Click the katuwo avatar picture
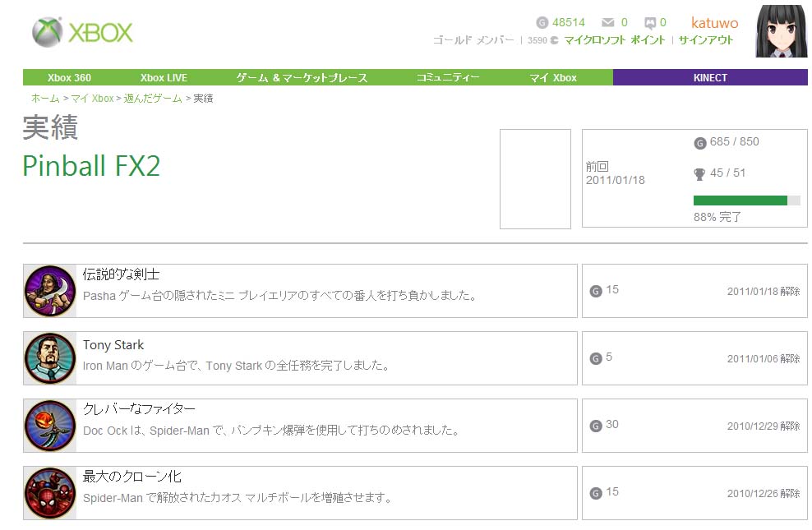The width and height of the screenshot is (812, 530). coord(782,31)
